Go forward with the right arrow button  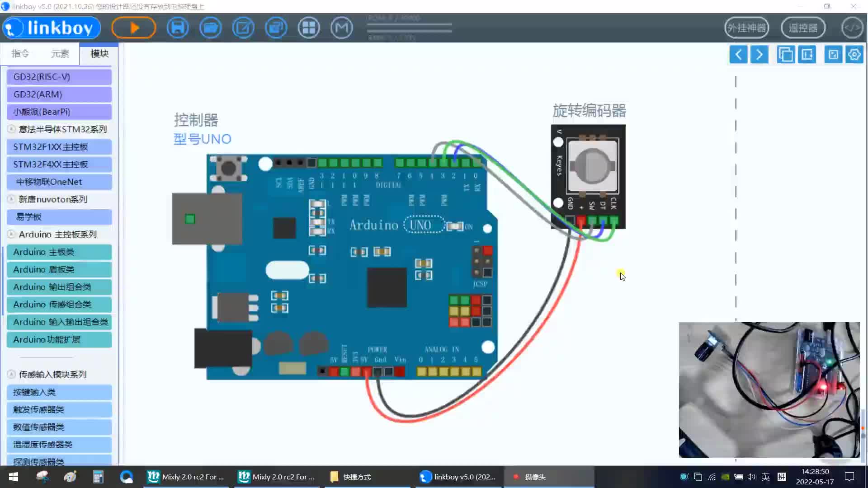click(759, 55)
